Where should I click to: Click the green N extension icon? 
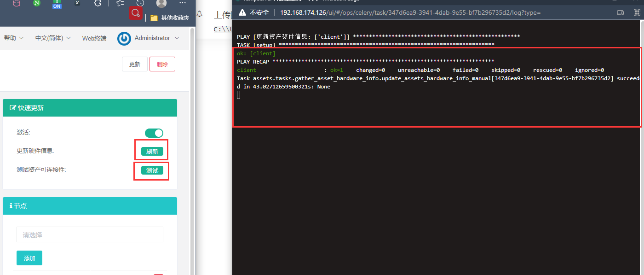pos(37,3)
